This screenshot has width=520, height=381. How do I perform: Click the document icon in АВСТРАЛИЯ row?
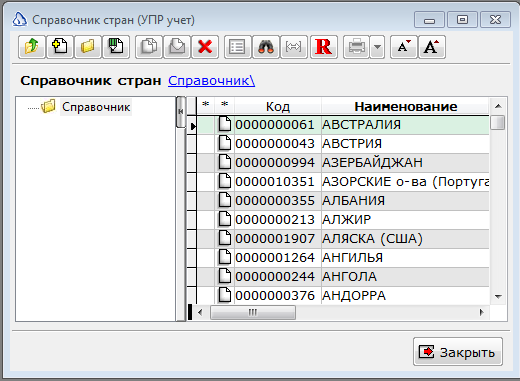(225, 124)
